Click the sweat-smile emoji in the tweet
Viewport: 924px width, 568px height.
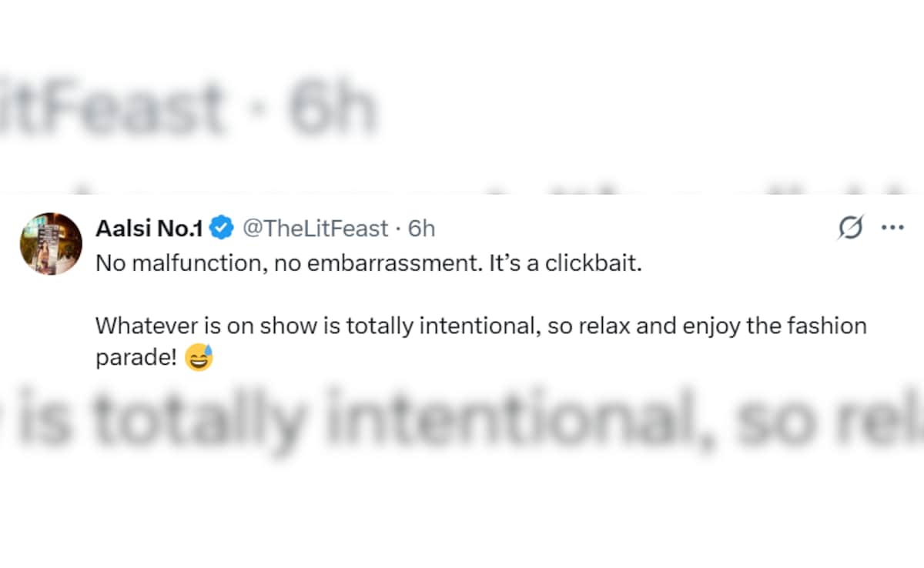199,358
